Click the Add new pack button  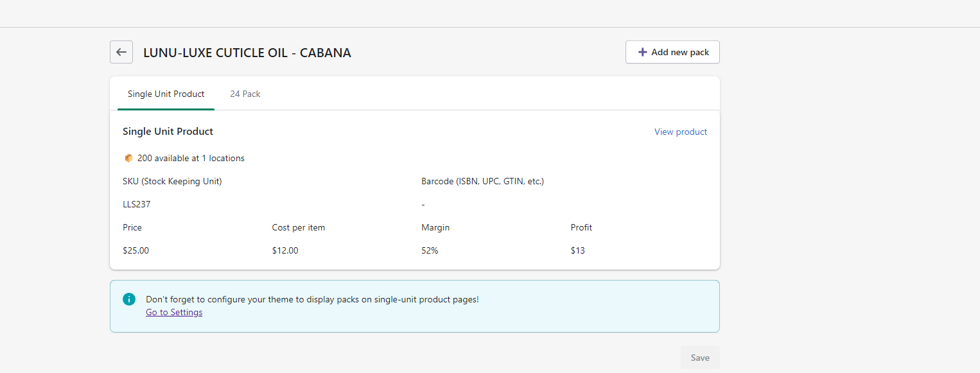pyautogui.click(x=672, y=52)
